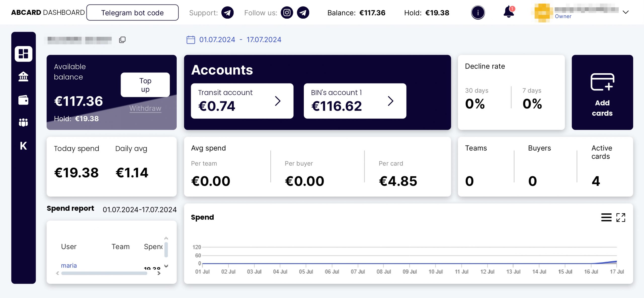Open the Instagram follow icon

pos(287,13)
